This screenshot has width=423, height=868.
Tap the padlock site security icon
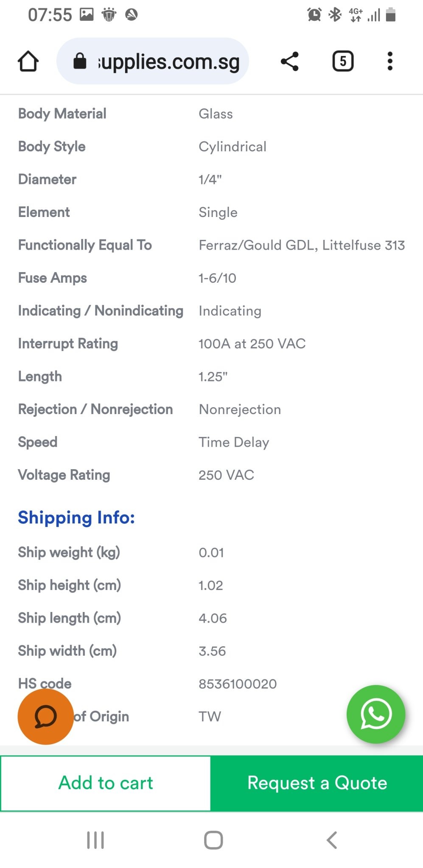(80, 61)
